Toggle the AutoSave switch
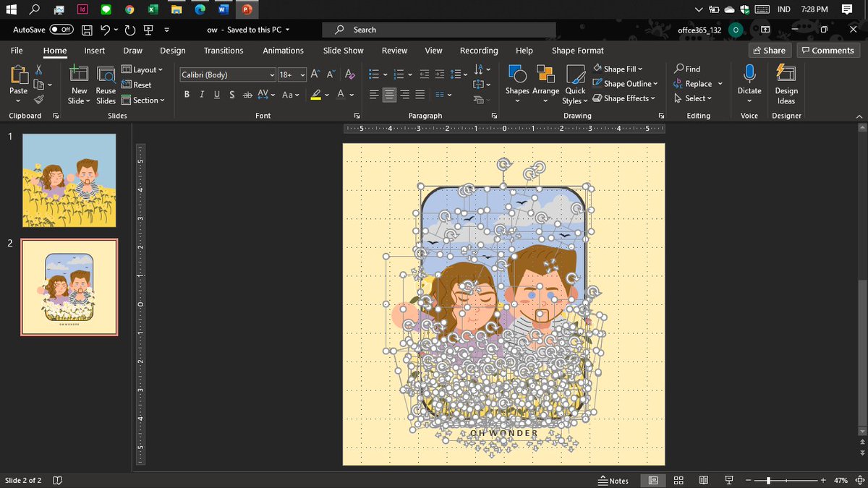 pos(61,30)
